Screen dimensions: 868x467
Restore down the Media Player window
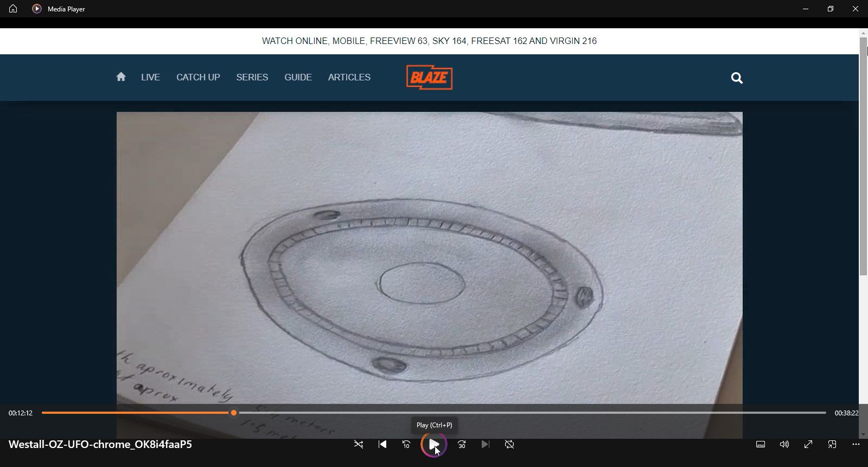(831, 9)
